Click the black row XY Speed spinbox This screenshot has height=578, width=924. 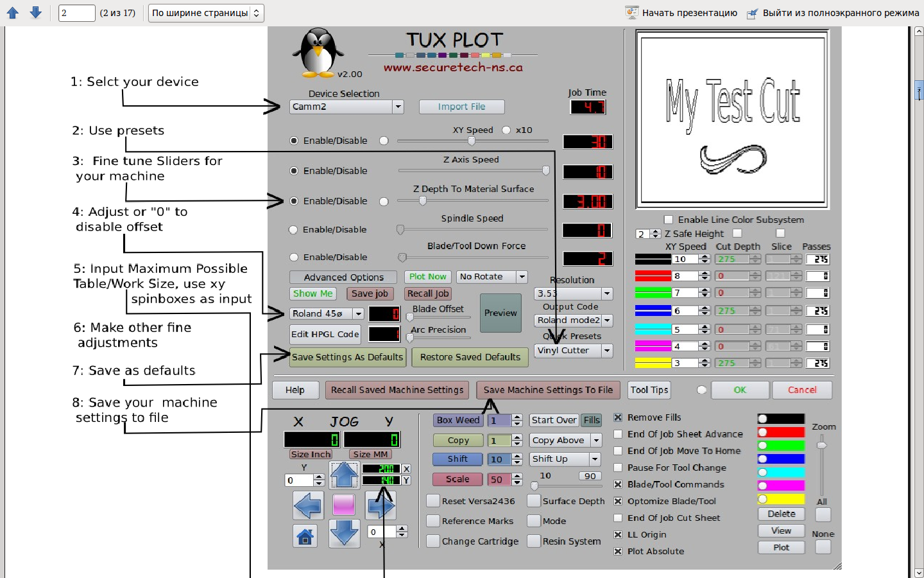tap(691, 259)
